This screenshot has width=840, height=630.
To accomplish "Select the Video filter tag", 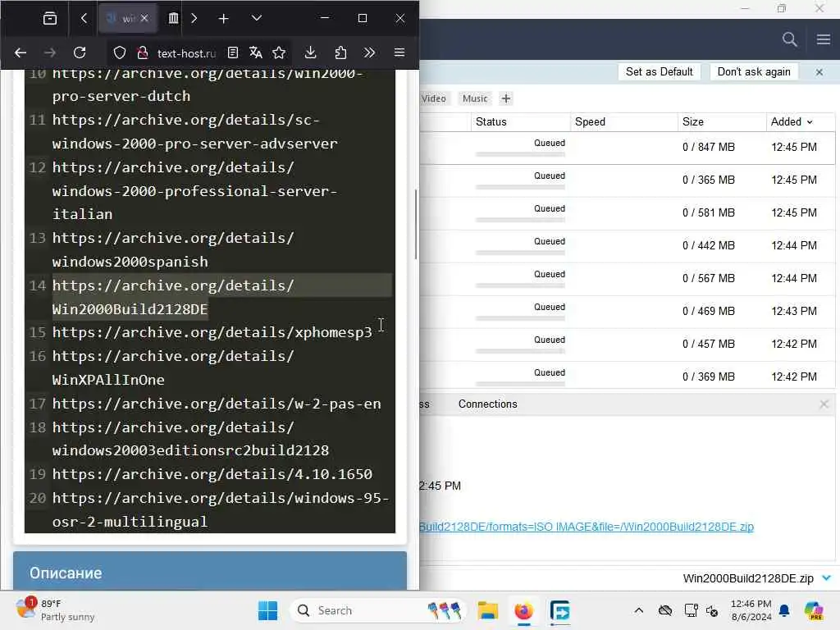I will 433,98.
